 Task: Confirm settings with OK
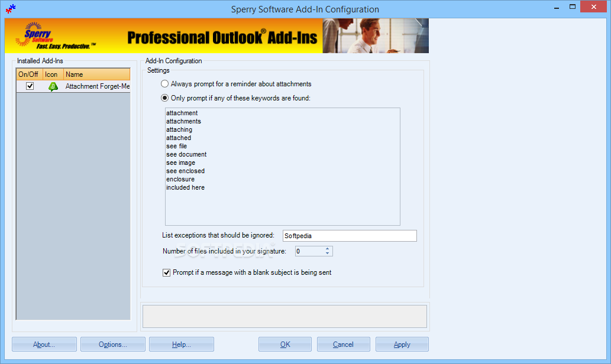[285, 344]
